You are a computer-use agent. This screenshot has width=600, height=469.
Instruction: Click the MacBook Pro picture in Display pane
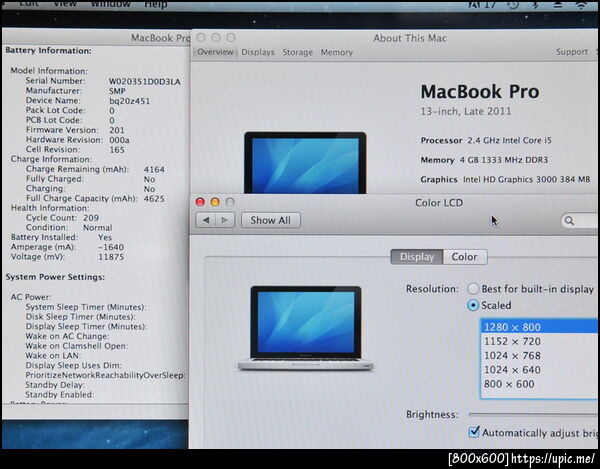pyautogui.click(x=305, y=328)
